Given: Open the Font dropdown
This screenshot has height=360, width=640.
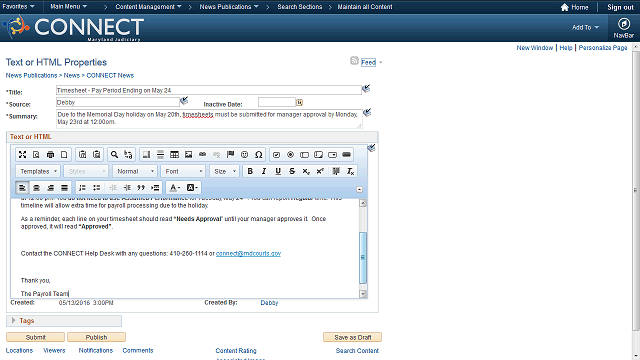Looking at the screenshot, I should click(183, 171).
